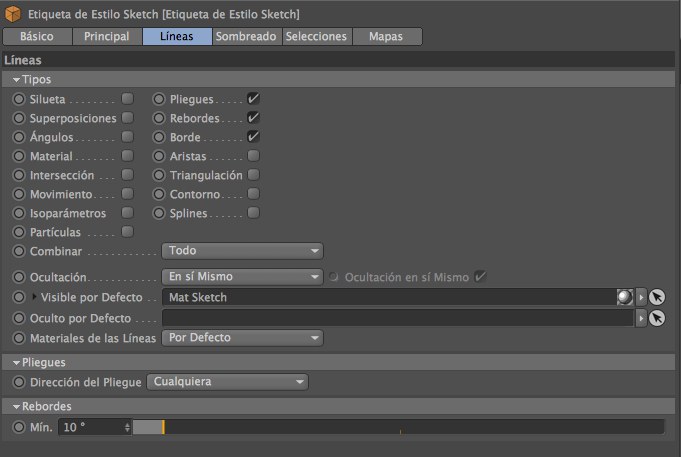The image size is (681, 457).
Task: Open arrow menu next to Oculto por Defecto
Action: 642,318
